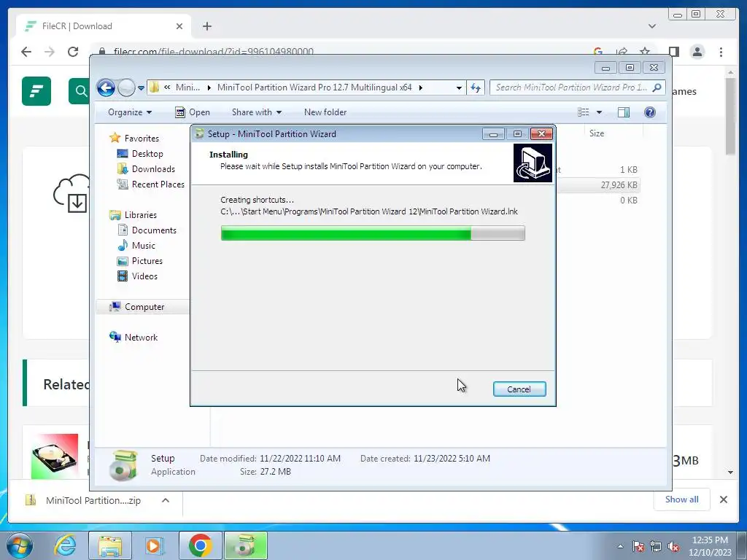
Task: Click Chrome's back button
Action: tap(26, 52)
